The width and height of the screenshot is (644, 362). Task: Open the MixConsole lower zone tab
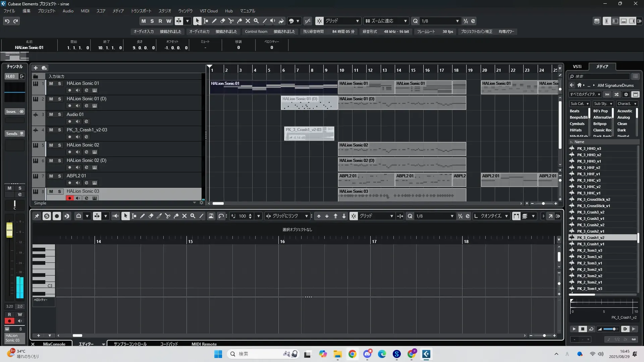pos(54,344)
